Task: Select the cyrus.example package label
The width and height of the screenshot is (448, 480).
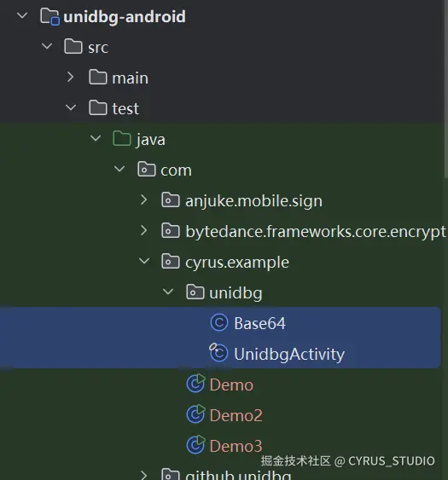Action: [x=237, y=263]
